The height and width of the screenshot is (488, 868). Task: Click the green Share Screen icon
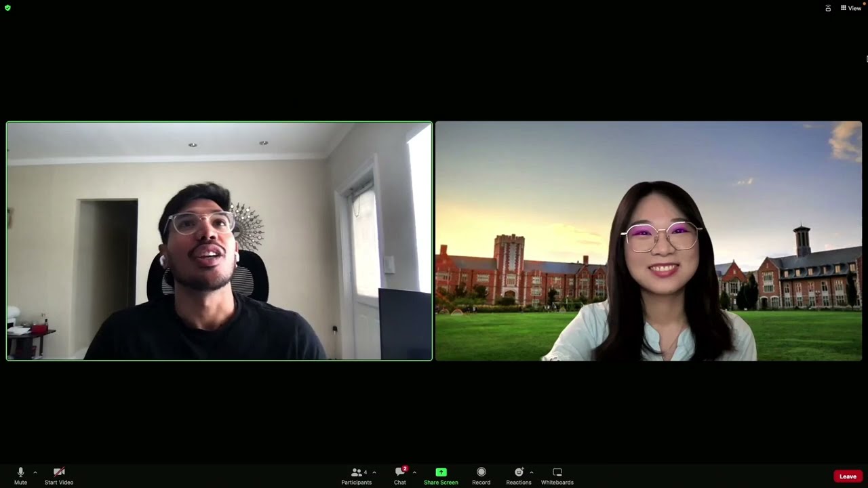click(x=441, y=472)
